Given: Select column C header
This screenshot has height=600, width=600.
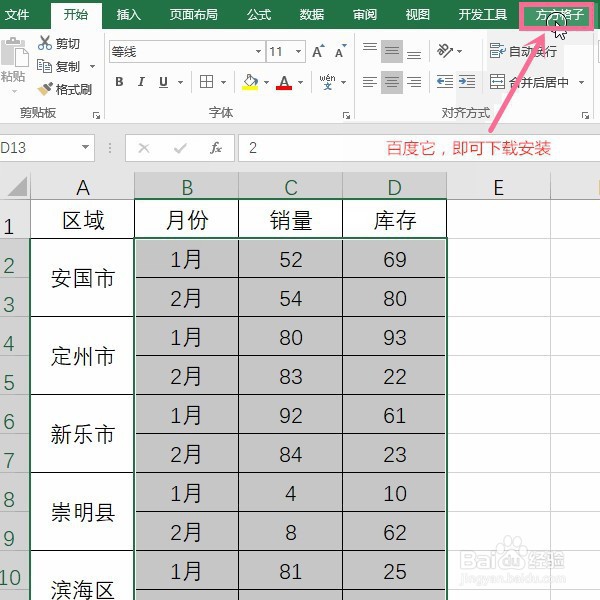Looking at the screenshot, I should 290,187.
